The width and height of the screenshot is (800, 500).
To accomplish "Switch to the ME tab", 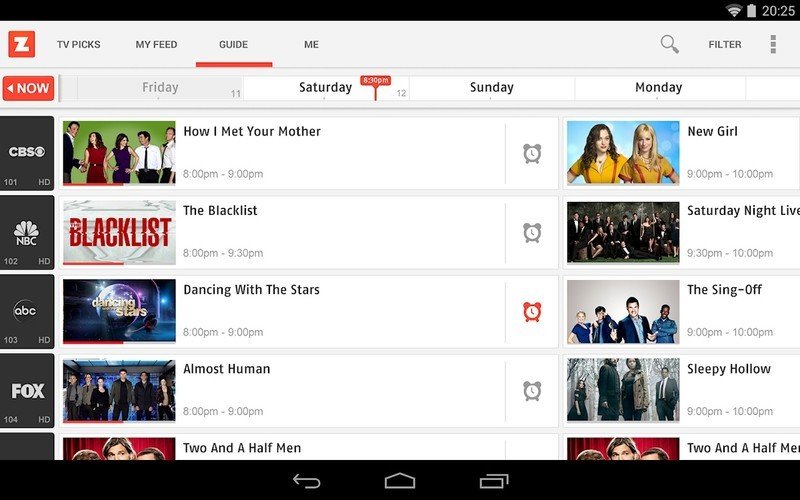I will point(311,44).
